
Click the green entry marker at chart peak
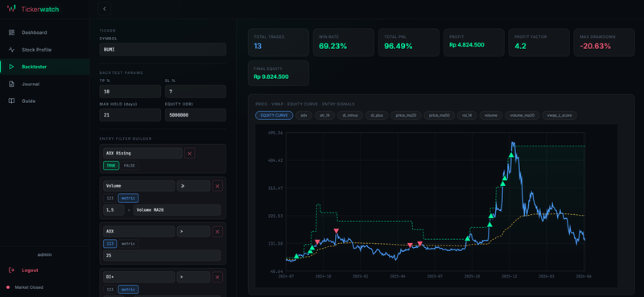[511, 155]
